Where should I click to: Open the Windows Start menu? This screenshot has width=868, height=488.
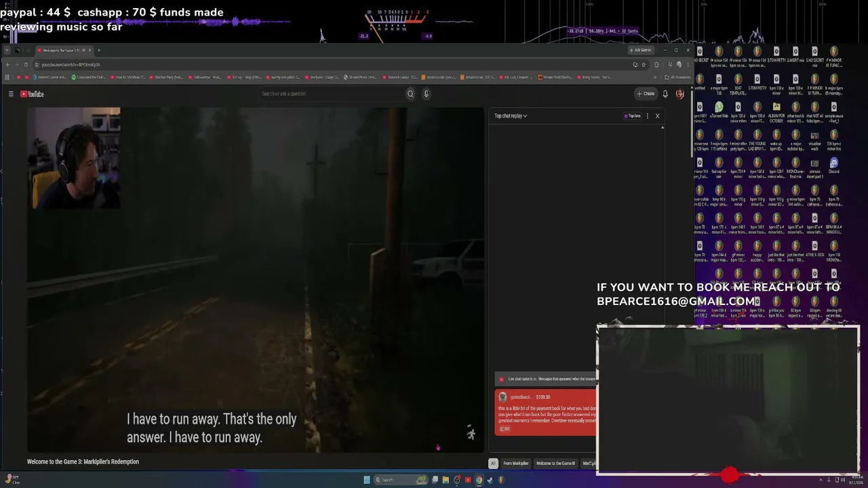click(367, 480)
